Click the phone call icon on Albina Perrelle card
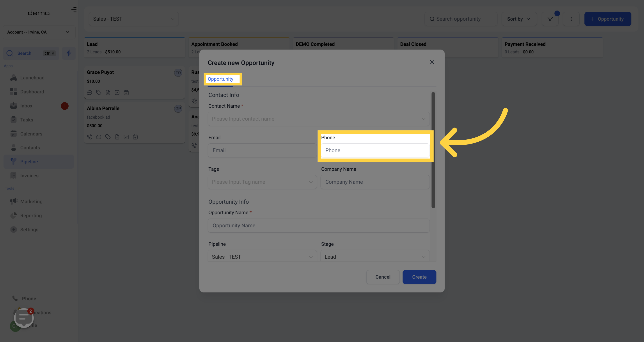 [x=89, y=137]
